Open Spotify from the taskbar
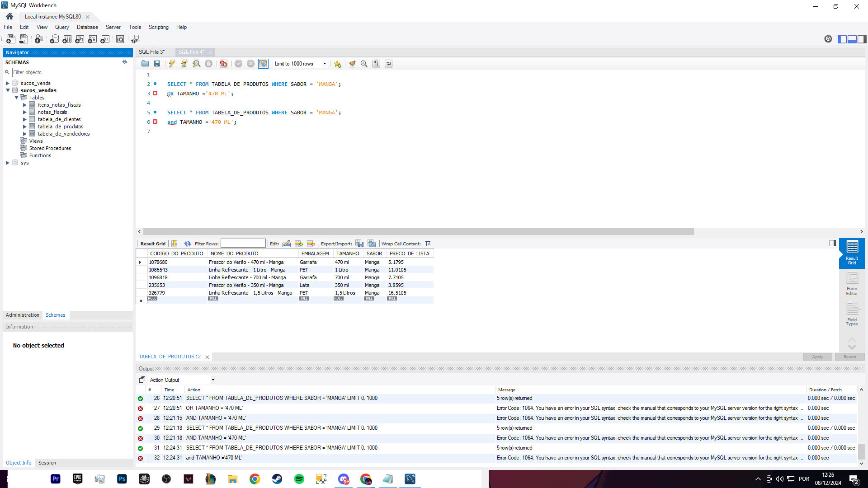 [x=299, y=479]
